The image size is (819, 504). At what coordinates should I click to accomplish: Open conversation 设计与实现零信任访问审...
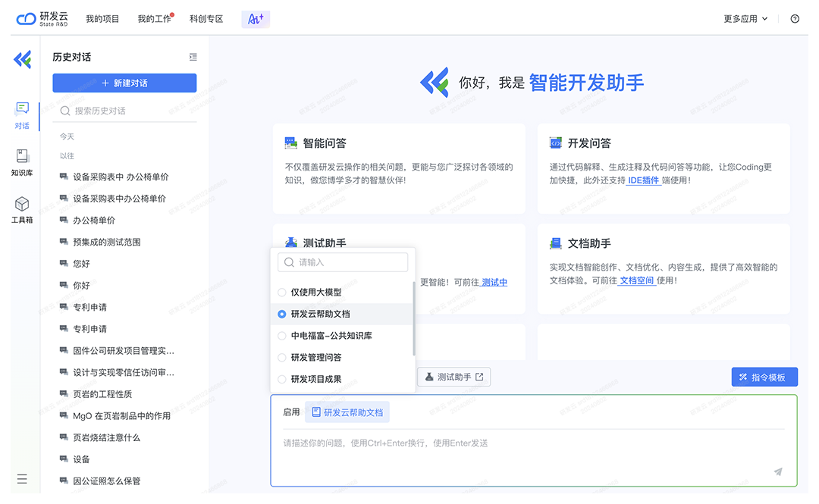point(124,372)
